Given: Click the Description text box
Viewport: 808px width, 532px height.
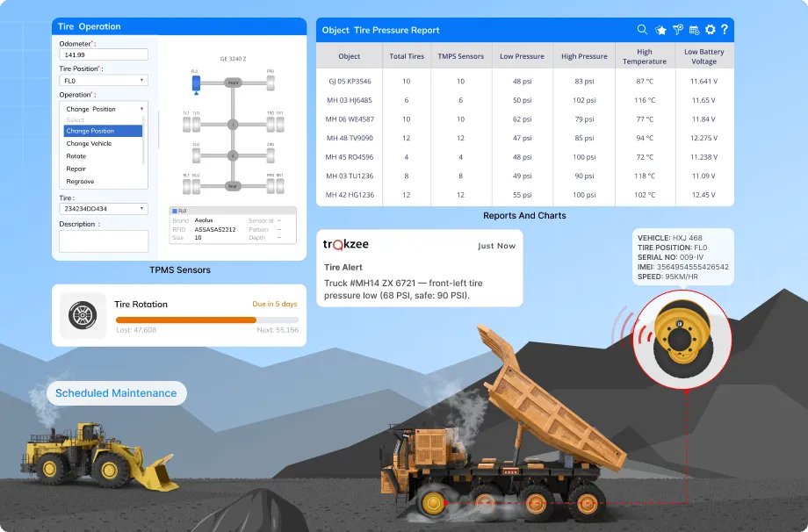Looking at the screenshot, I should [x=103, y=241].
